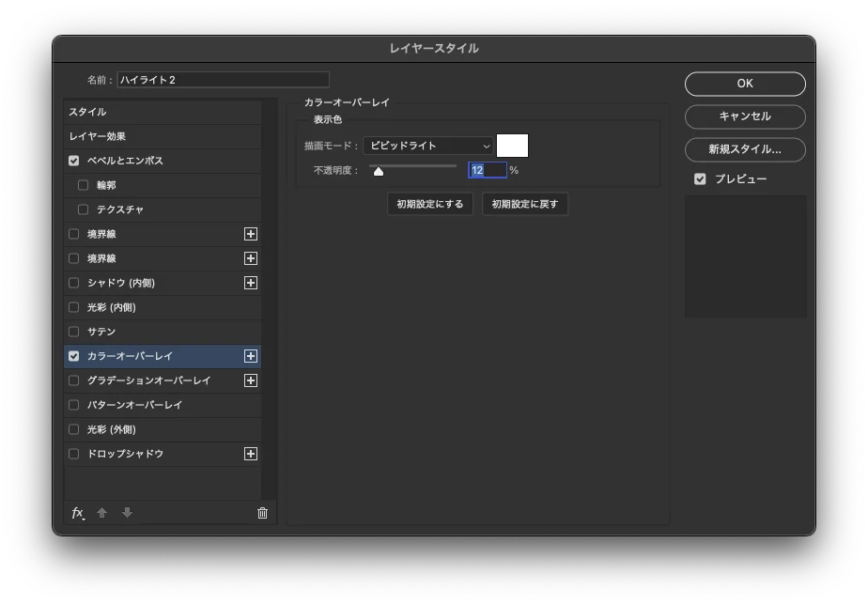This screenshot has width=868, height=605.
Task: Click plus icon beside カラーオーバーレイ
Action: [x=251, y=356]
